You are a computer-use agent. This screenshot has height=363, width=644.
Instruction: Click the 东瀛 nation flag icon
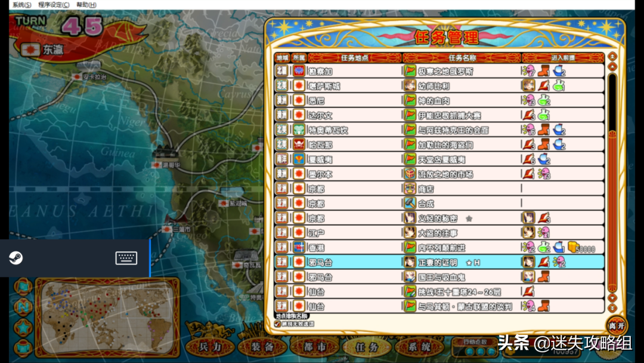tap(30, 50)
